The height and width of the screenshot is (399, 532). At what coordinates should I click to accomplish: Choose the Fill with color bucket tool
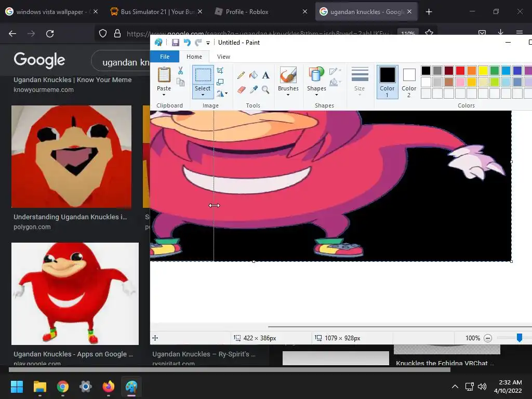[253, 75]
